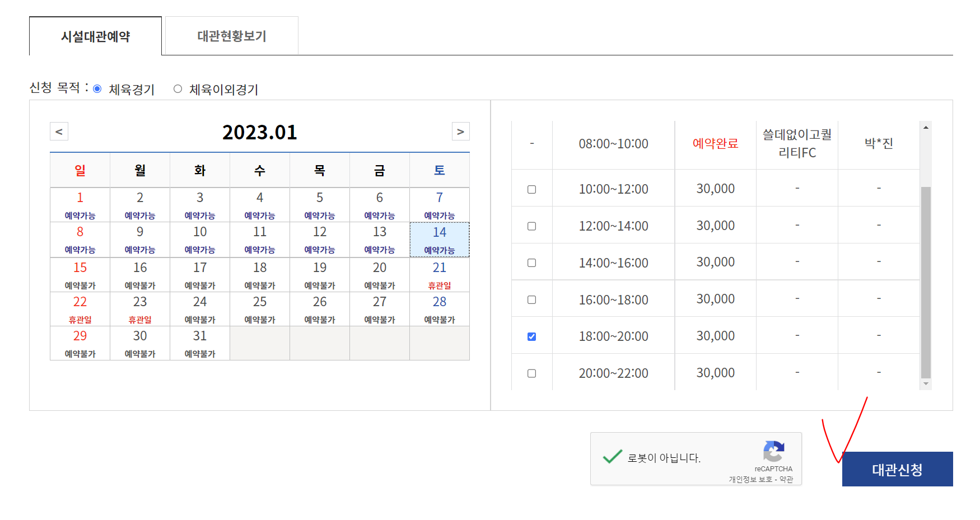Image resolution: width=980 pixels, height=520 pixels.
Task: Open the reCAPTCHA 개인정보 보호 link
Action: point(750,480)
